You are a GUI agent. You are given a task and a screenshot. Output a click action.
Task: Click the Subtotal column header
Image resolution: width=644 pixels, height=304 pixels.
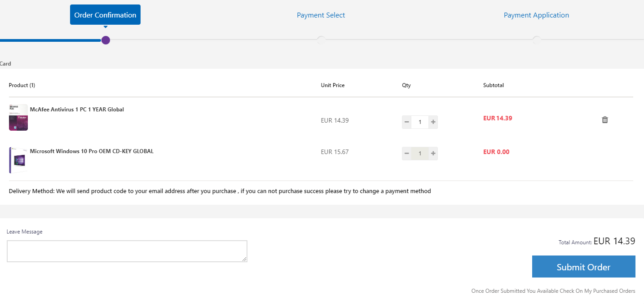pyautogui.click(x=494, y=85)
